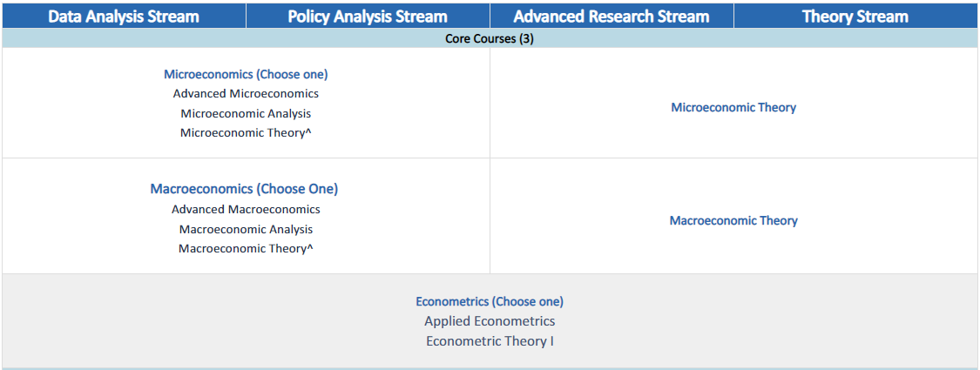980x370 pixels.
Task: Select the Data Analysis Stream header
Action: [x=124, y=16]
